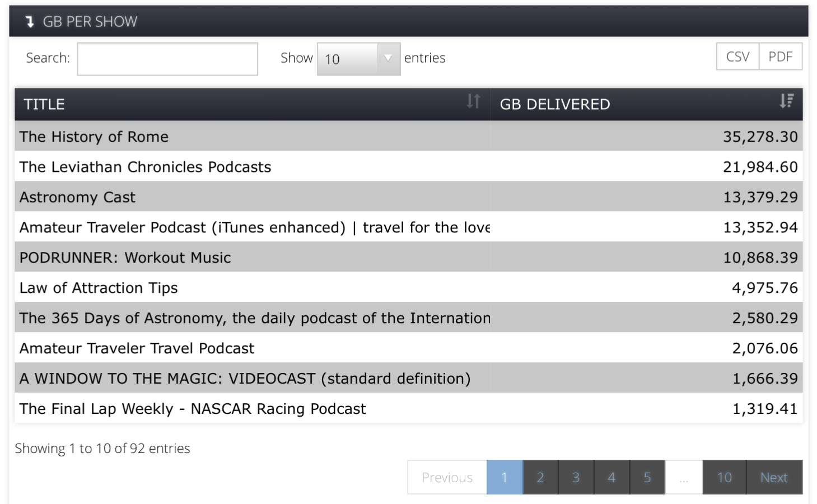The height and width of the screenshot is (504, 817).
Task: Open the Show entries count dropdown
Action: coord(358,59)
